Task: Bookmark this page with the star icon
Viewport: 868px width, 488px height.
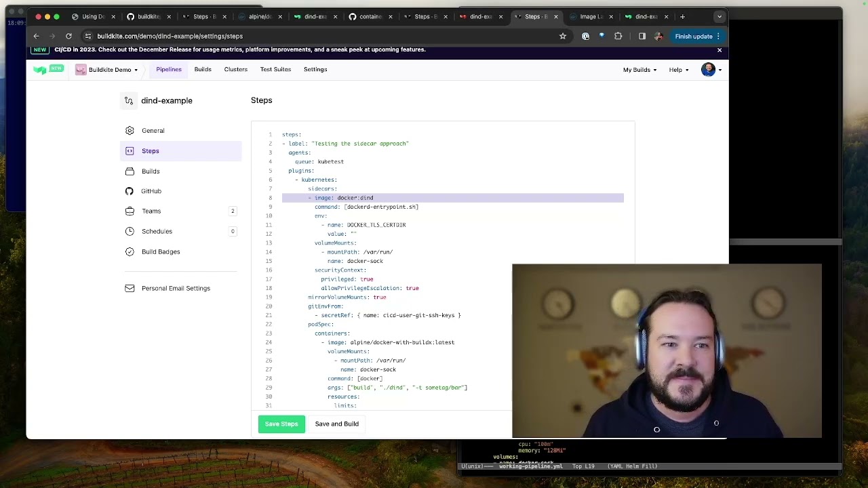Action: 562,36
